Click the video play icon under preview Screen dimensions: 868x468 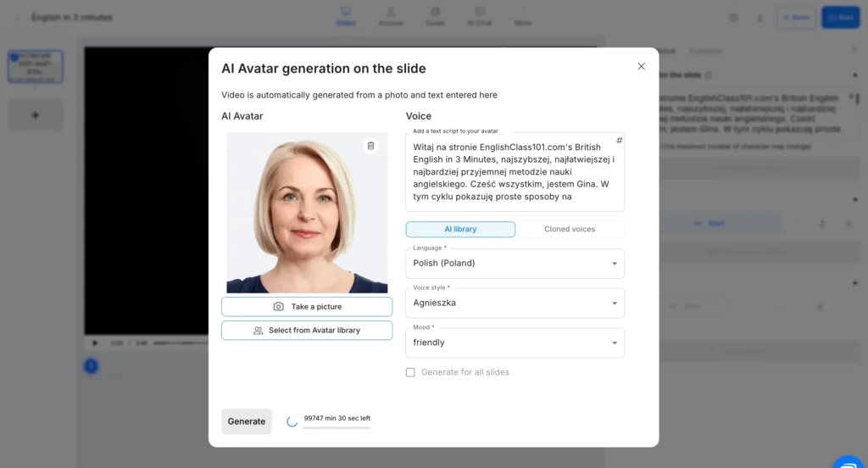pos(94,343)
